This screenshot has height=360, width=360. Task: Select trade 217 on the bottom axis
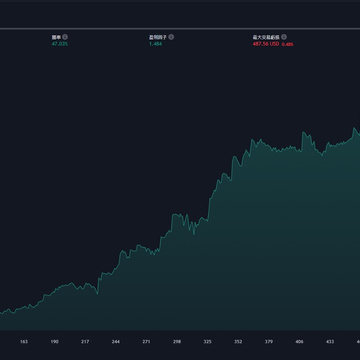click(85, 342)
